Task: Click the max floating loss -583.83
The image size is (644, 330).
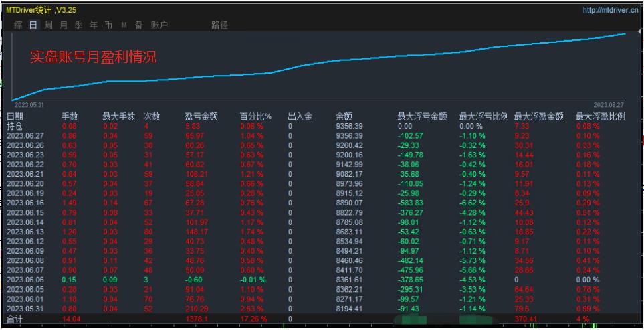Action: coord(411,203)
